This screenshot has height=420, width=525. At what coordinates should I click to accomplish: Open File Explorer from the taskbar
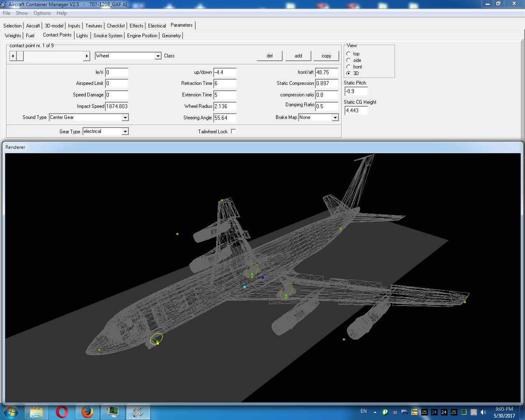point(37,412)
